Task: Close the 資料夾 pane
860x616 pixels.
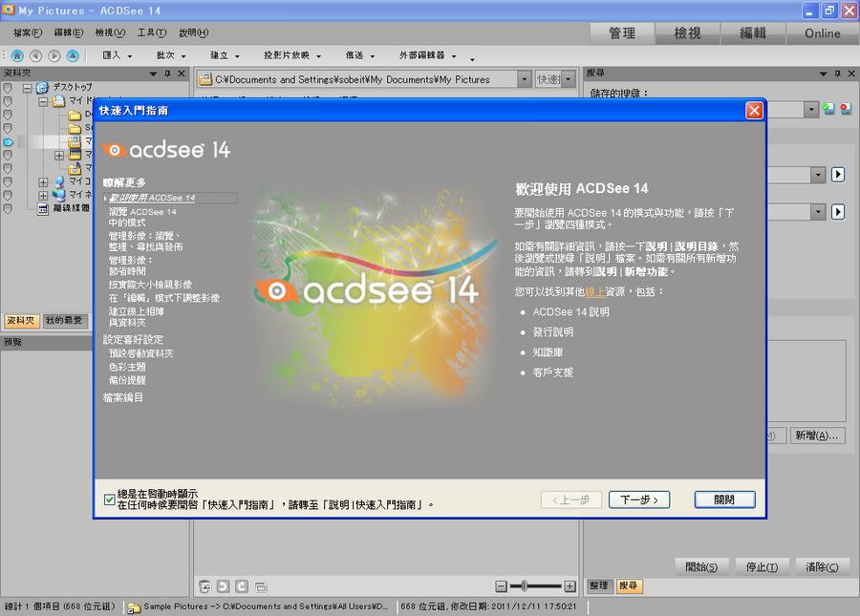Action: 182,74
